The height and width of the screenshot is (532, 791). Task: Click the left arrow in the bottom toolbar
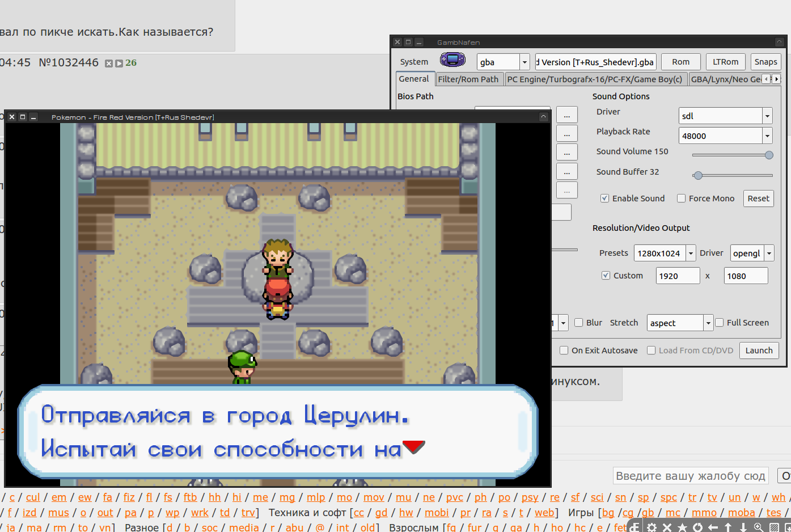click(713, 527)
